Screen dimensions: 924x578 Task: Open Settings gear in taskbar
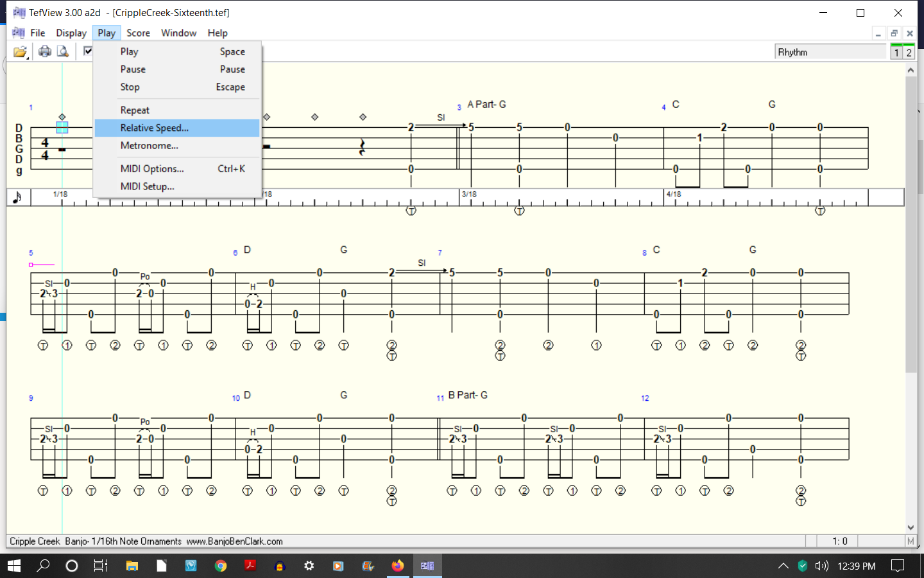[x=309, y=566]
